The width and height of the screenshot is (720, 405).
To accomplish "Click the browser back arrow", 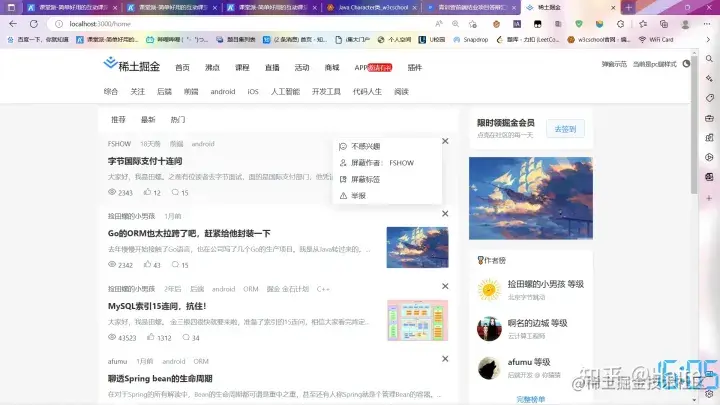I will pos(13,24).
